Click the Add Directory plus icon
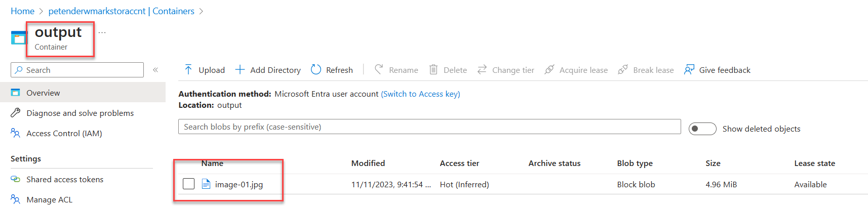The height and width of the screenshot is (207, 868). click(240, 70)
